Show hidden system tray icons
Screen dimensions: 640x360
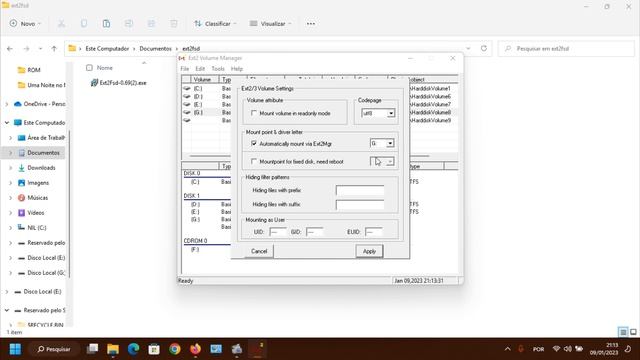click(507, 349)
